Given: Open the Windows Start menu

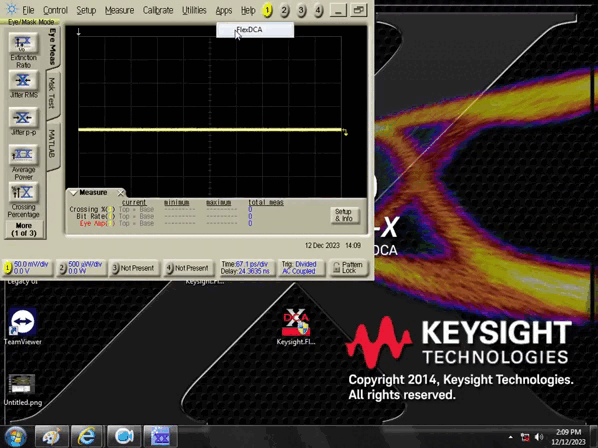Looking at the screenshot, I should (x=15, y=437).
